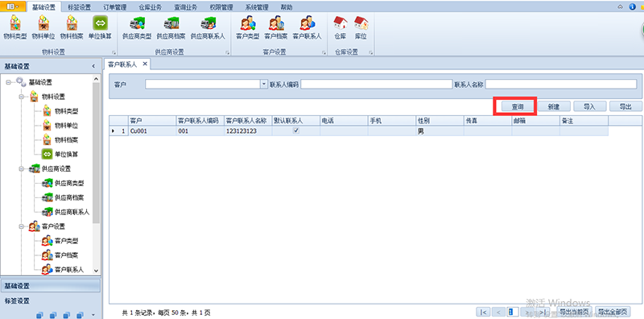Open 客户类型 ribbon icon

[248, 28]
